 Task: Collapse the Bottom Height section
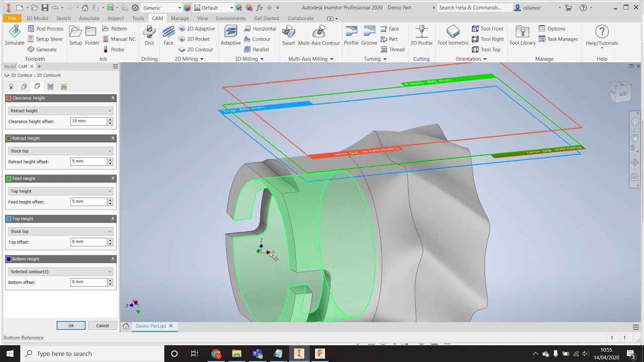[113, 259]
